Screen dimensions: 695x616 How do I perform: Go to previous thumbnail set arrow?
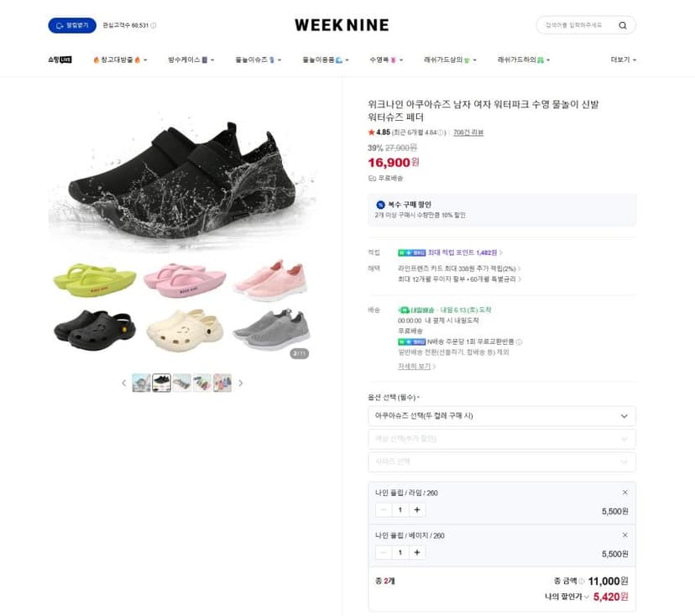coord(124,383)
